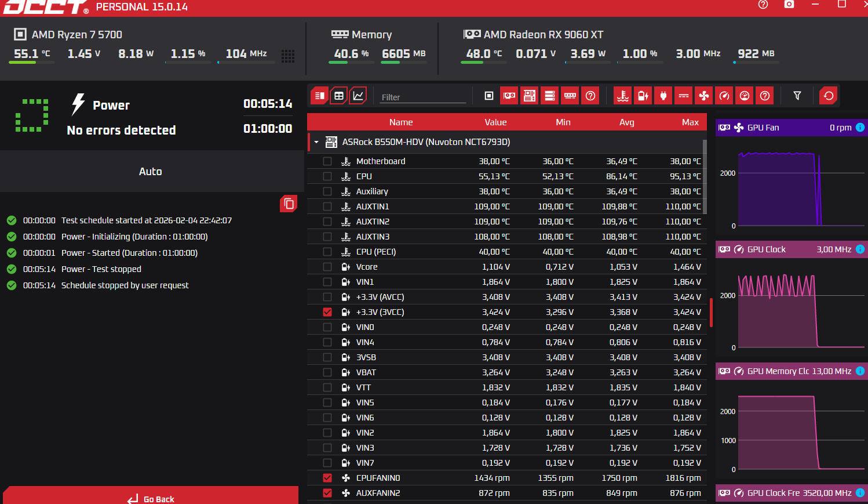Toggle the unknown sensor type filter

(765, 96)
